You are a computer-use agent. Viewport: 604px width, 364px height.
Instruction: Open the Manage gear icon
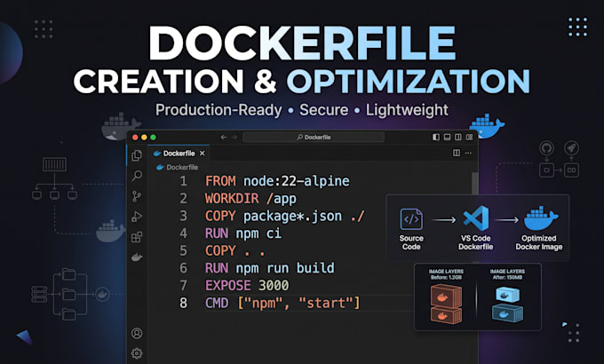pos(137,353)
